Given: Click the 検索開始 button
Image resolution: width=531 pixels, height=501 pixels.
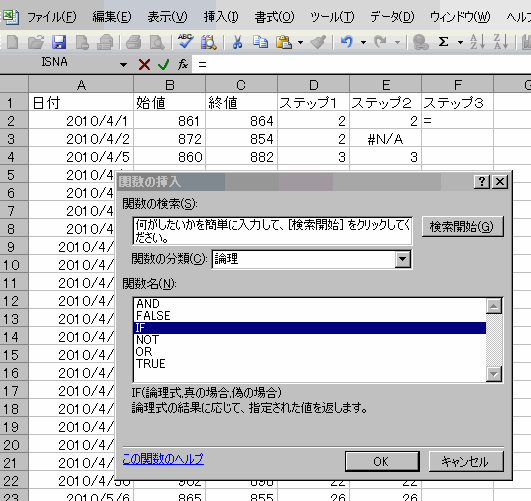Looking at the screenshot, I should tap(463, 227).
